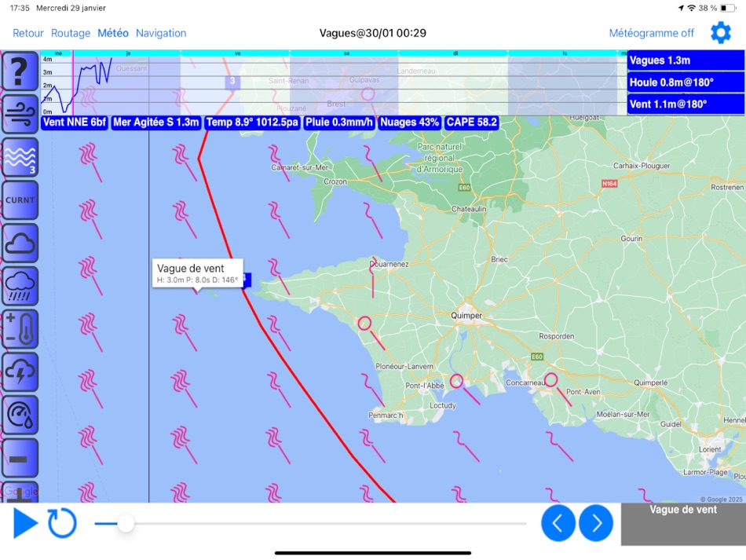Tap the magenta time cursor on meteogram
The height and width of the screenshot is (560, 746).
(x=73, y=83)
